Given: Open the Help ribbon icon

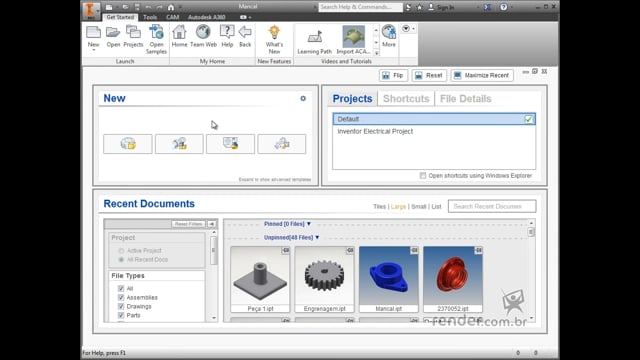Looking at the screenshot, I should pos(227,36).
